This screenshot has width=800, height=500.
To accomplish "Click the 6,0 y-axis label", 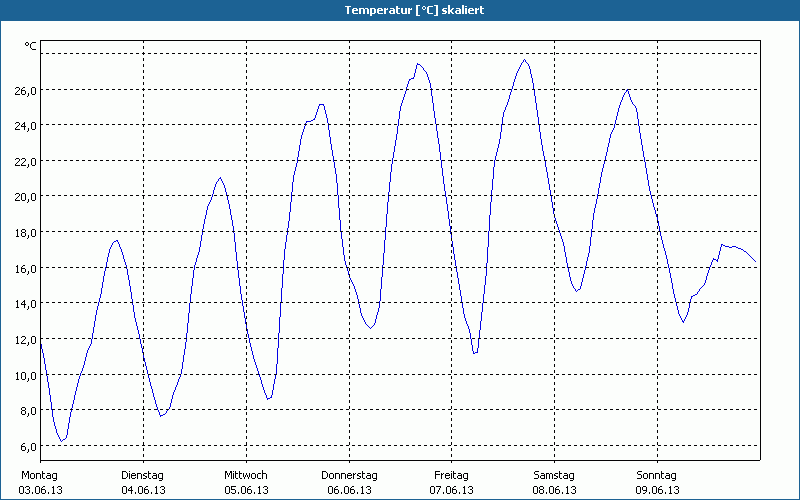I will pos(28,446).
